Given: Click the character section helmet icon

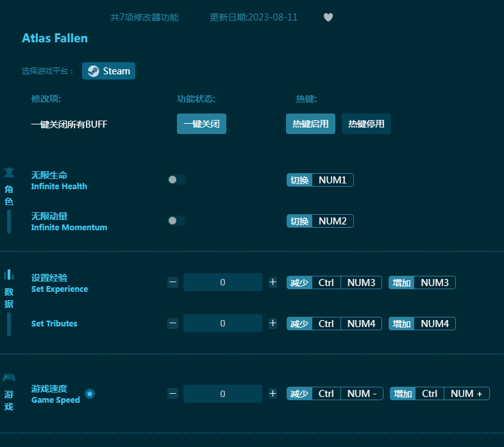Looking at the screenshot, I should (9, 173).
